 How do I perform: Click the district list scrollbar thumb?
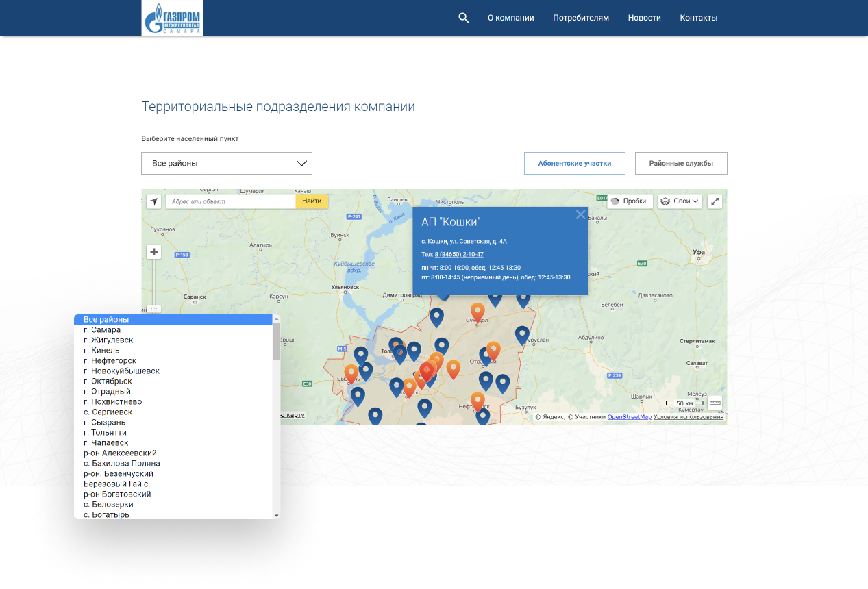276,341
